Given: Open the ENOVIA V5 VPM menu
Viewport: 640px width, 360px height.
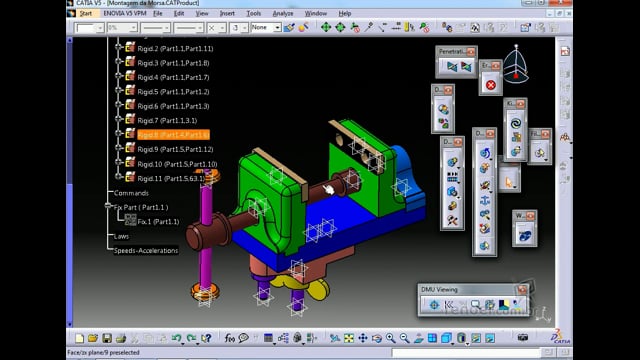Looking at the screenshot, I should pos(124,13).
